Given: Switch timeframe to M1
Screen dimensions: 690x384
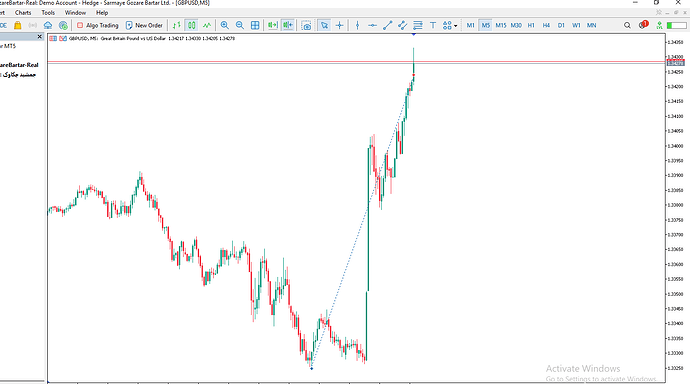Looking at the screenshot, I should pos(470,26).
